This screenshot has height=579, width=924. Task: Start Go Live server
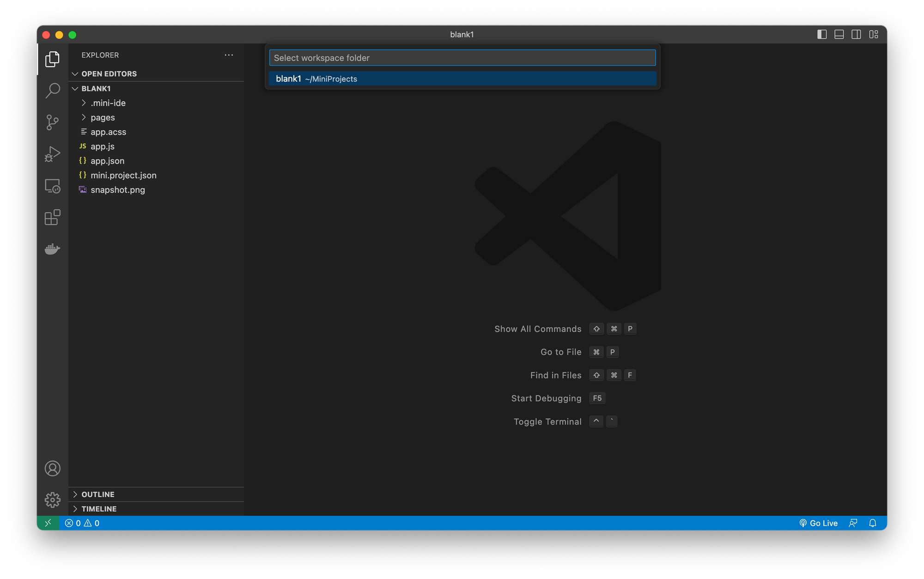coord(818,523)
